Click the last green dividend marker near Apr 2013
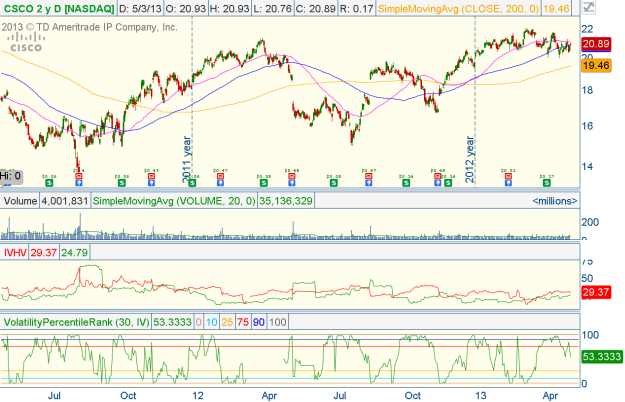The height and width of the screenshot is (402, 625). (547, 183)
